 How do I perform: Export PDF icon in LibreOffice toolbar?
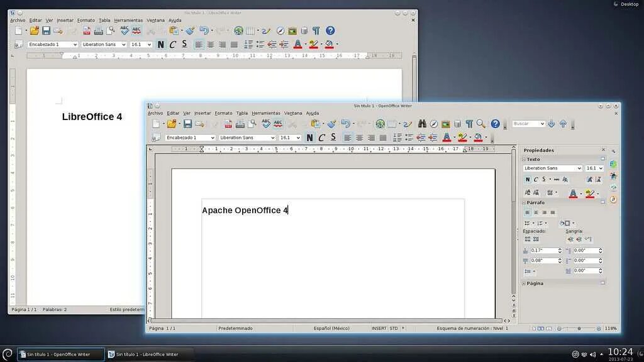click(x=86, y=31)
